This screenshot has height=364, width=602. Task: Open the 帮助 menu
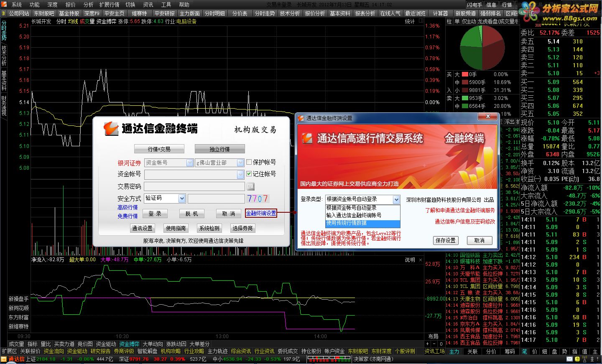pyautogui.click(x=184, y=5)
